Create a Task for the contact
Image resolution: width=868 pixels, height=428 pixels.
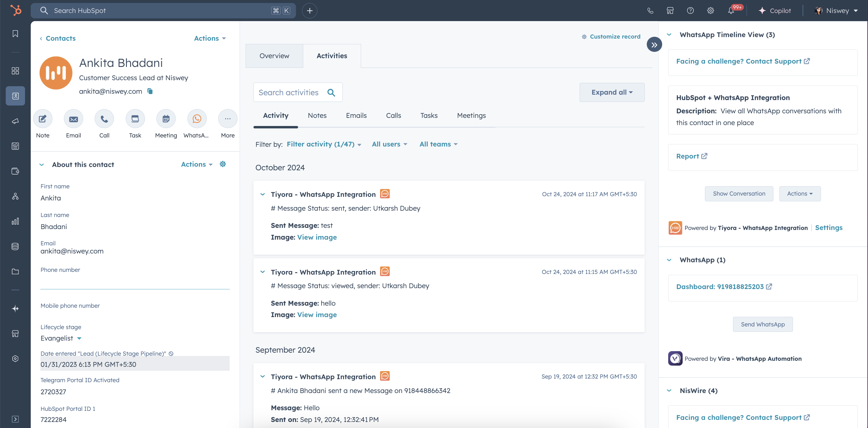click(x=135, y=119)
